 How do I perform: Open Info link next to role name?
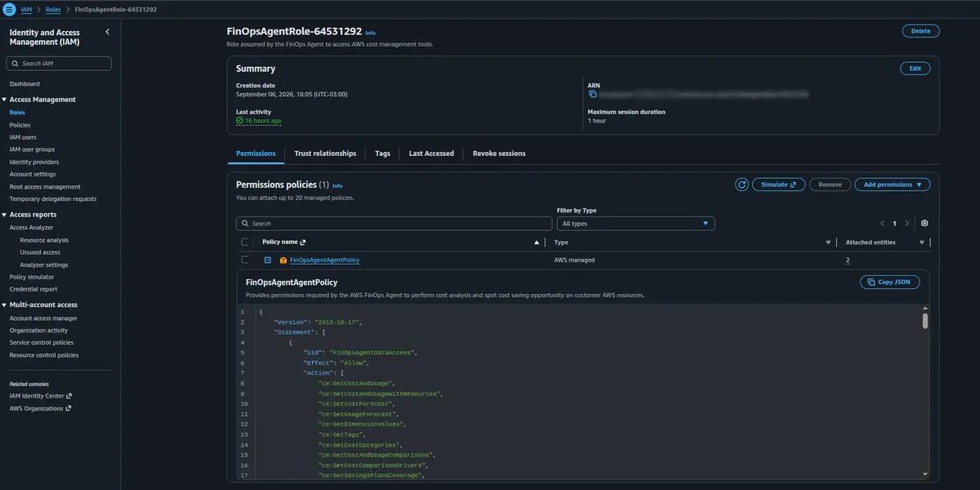371,33
